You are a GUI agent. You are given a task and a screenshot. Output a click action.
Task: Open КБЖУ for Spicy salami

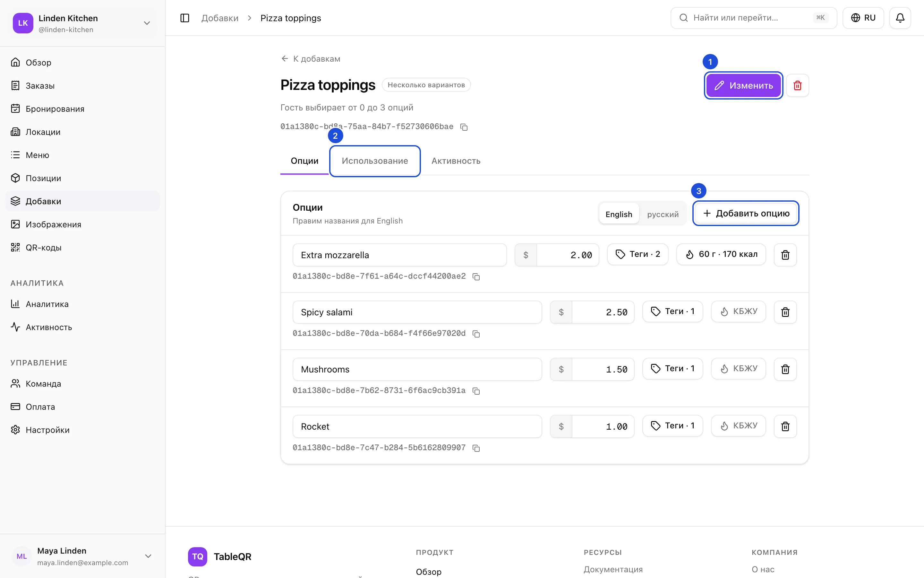(x=738, y=311)
